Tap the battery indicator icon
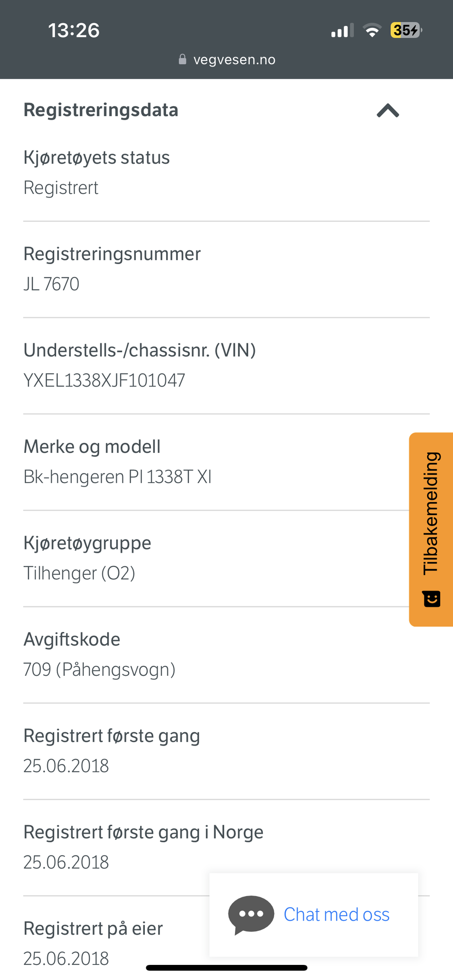The width and height of the screenshot is (453, 980). (406, 31)
